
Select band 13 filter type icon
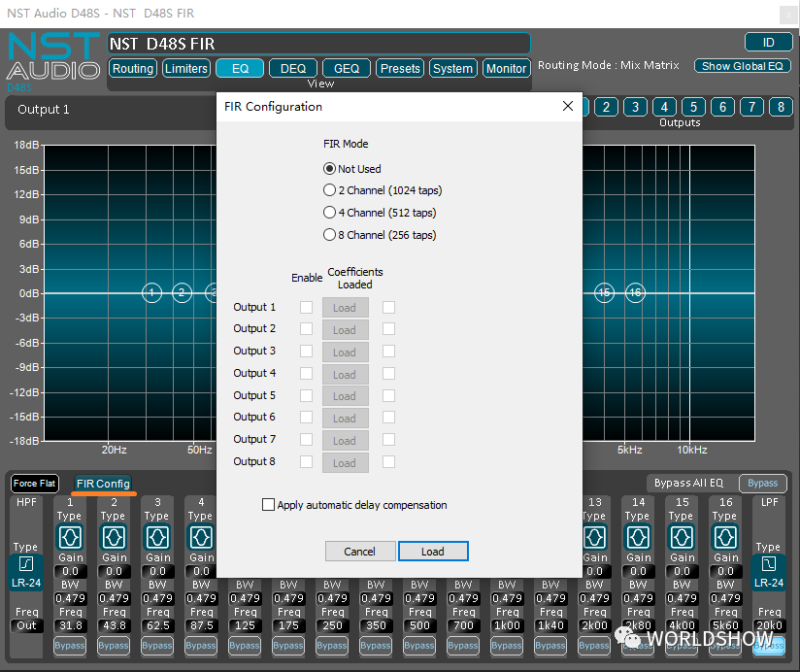(x=595, y=537)
